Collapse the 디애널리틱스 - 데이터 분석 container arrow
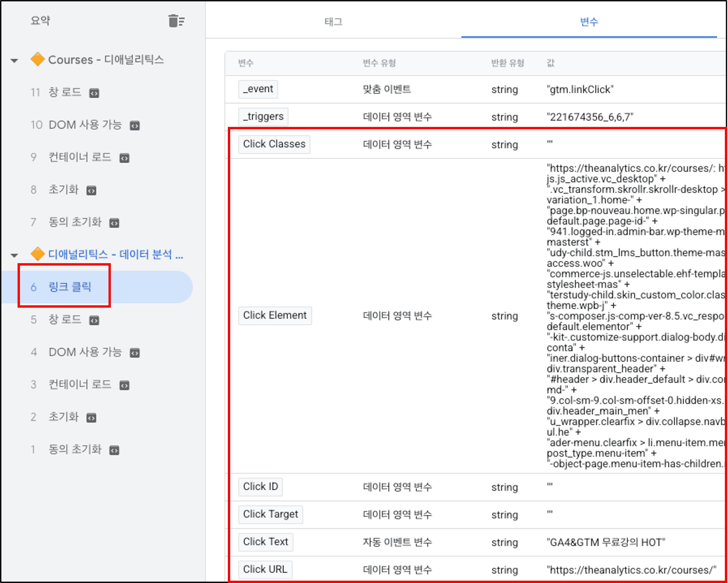Image resolution: width=728 pixels, height=583 pixels. pos(14,255)
